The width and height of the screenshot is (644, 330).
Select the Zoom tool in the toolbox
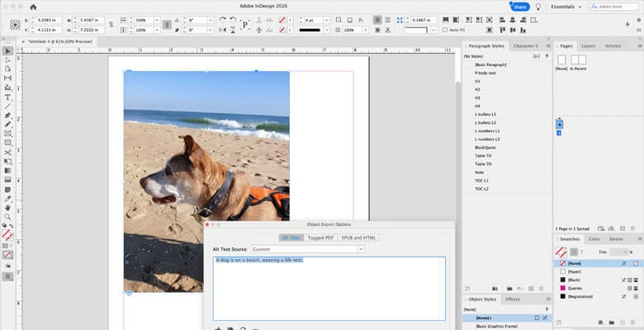point(7,216)
